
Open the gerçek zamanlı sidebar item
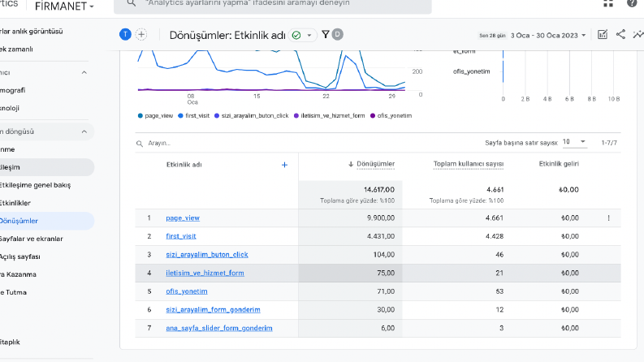(x=16, y=50)
